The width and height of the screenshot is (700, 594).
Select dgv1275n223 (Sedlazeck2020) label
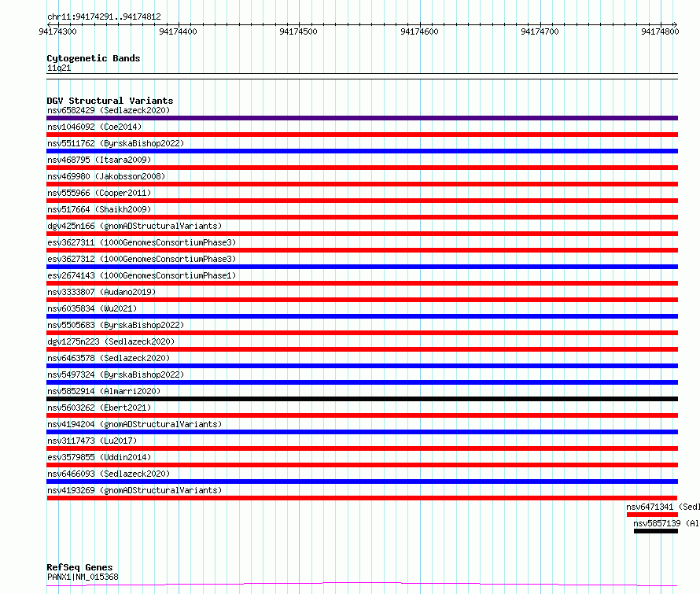tap(111, 341)
